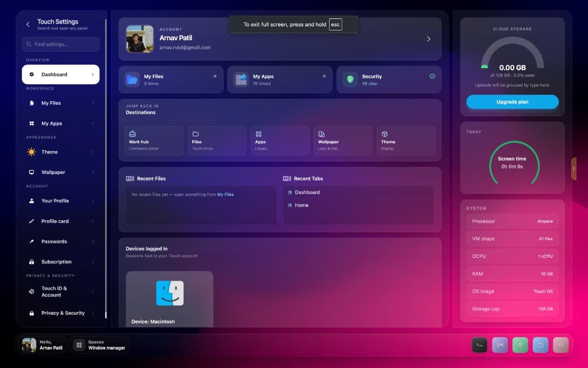Image resolution: width=588 pixels, height=368 pixels.
Task: Click the Passwords key icon in sidebar
Action: click(33, 241)
